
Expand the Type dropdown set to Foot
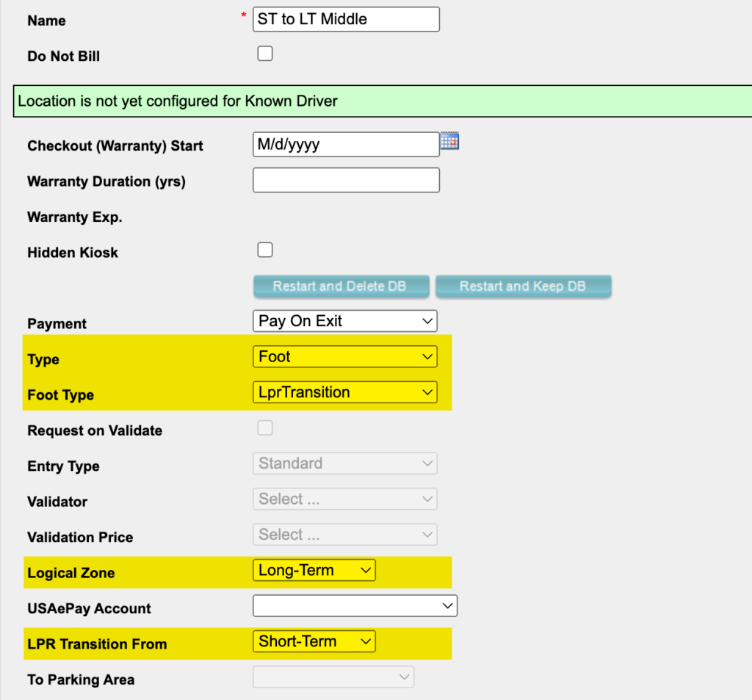344,357
